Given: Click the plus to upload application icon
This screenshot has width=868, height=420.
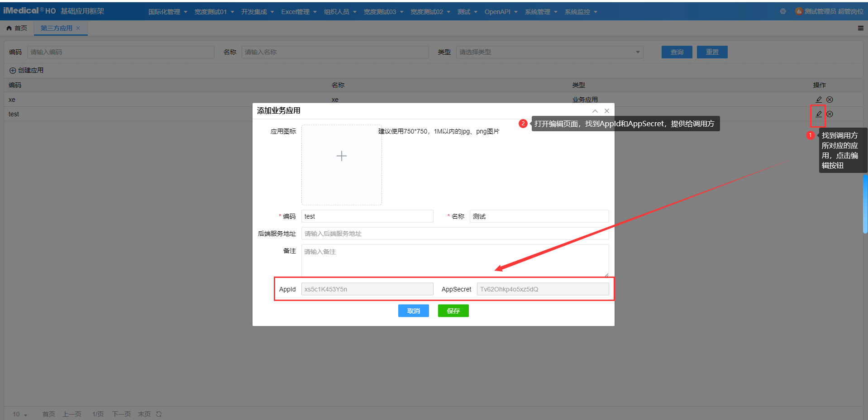Looking at the screenshot, I should [x=341, y=156].
